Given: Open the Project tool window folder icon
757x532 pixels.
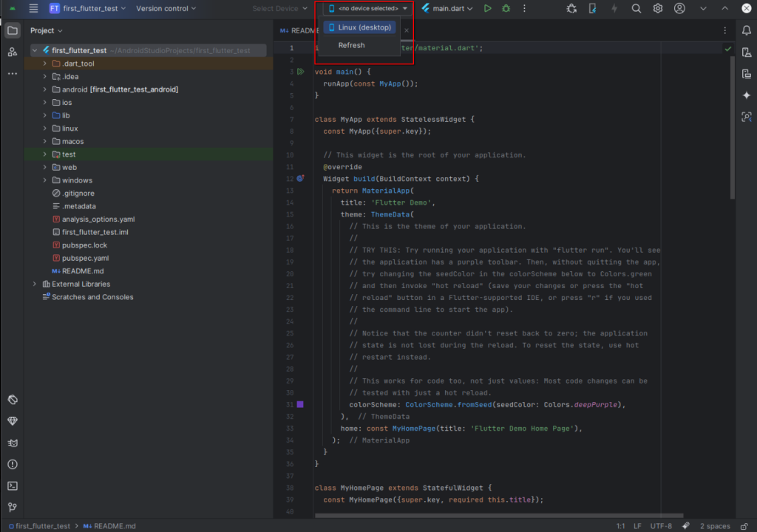Looking at the screenshot, I should point(13,30).
